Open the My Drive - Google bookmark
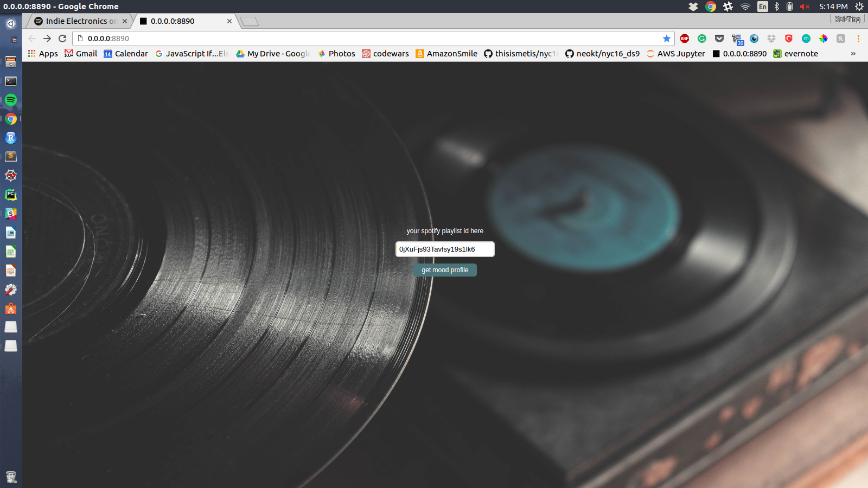Viewport: 868px width, 488px height. tap(273, 54)
